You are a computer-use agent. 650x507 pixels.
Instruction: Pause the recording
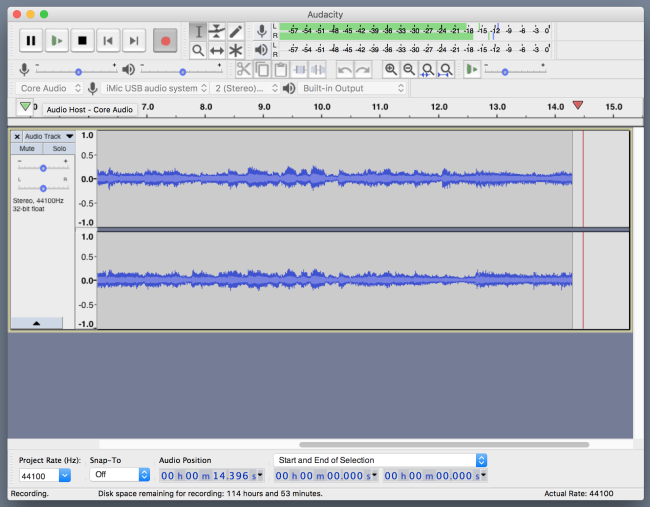coord(31,41)
